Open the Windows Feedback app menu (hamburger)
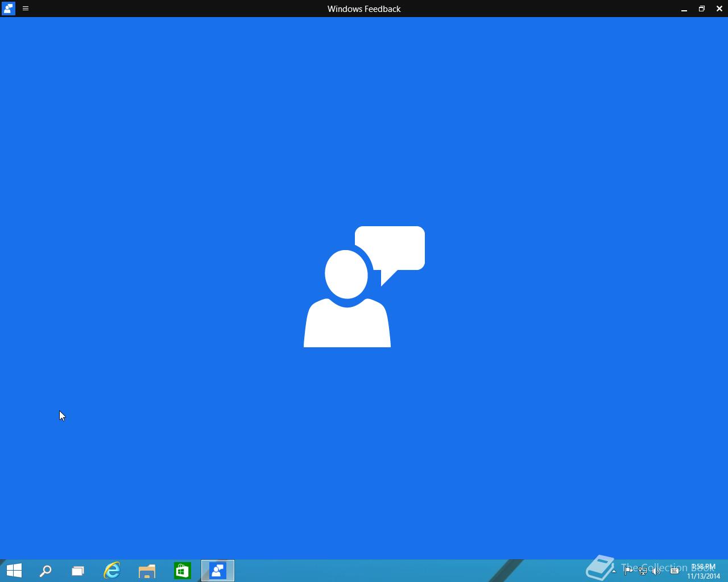 26,9
